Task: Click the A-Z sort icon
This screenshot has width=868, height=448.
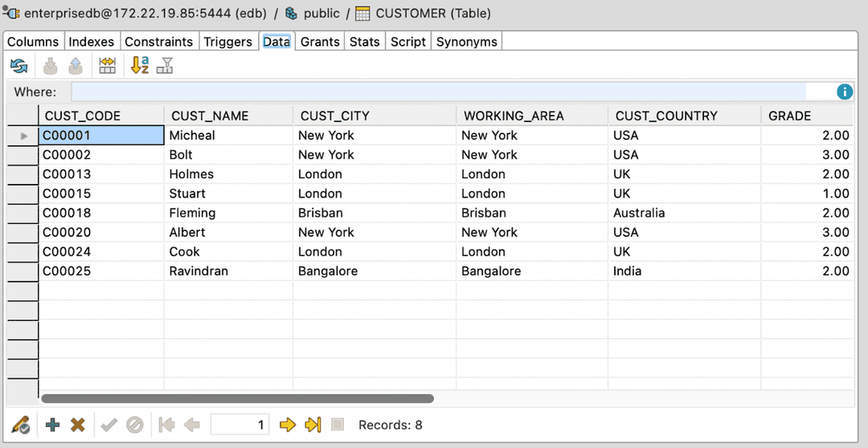Action: [140, 67]
